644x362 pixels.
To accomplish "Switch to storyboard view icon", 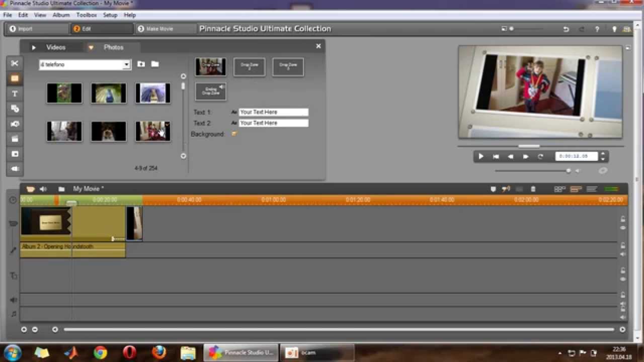I will [x=560, y=189].
